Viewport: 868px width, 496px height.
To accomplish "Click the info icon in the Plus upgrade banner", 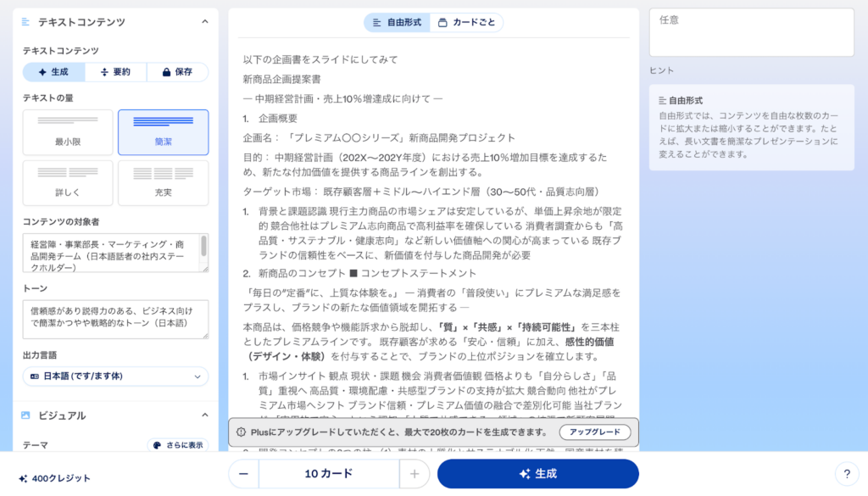I will (242, 432).
